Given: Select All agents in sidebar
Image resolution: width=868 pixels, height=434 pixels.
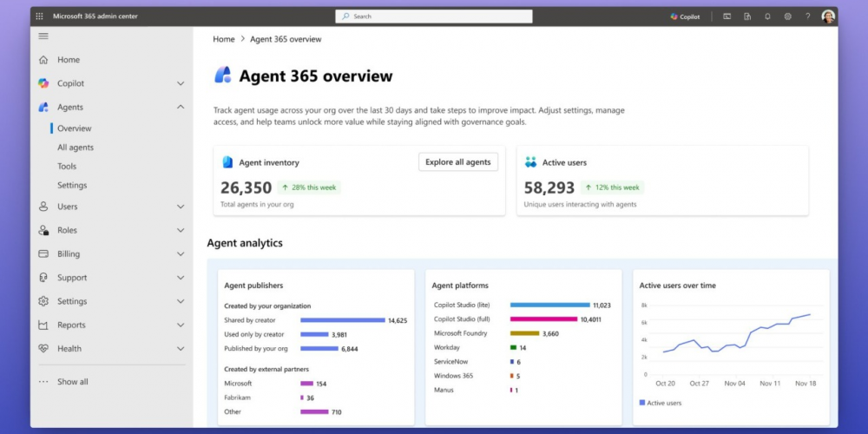Looking at the screenshot, I should (x=76, y=148).
